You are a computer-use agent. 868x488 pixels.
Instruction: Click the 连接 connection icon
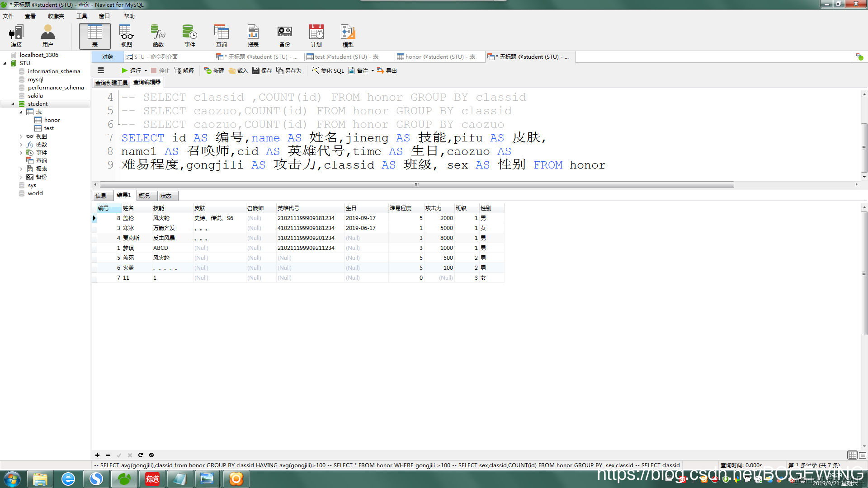(16, 36)
